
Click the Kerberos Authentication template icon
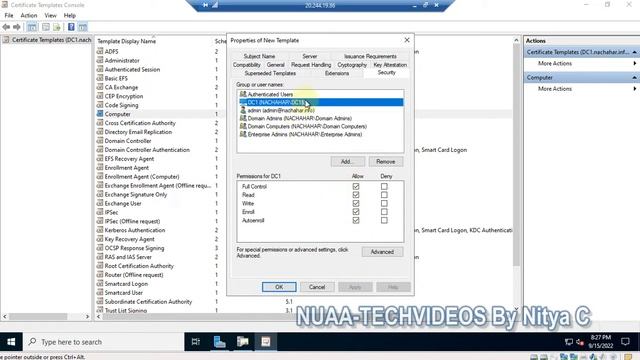100,230
